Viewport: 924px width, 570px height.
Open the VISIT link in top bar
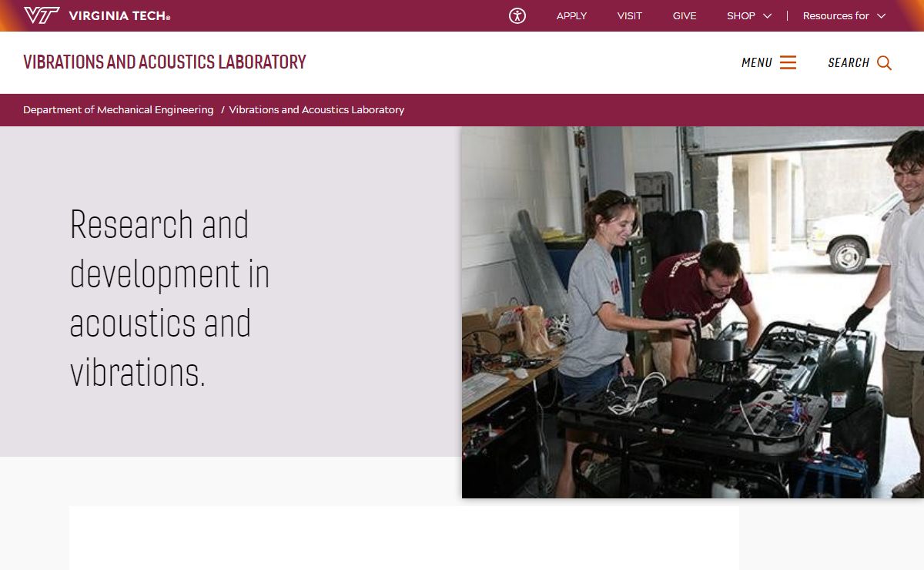[629, 15]
